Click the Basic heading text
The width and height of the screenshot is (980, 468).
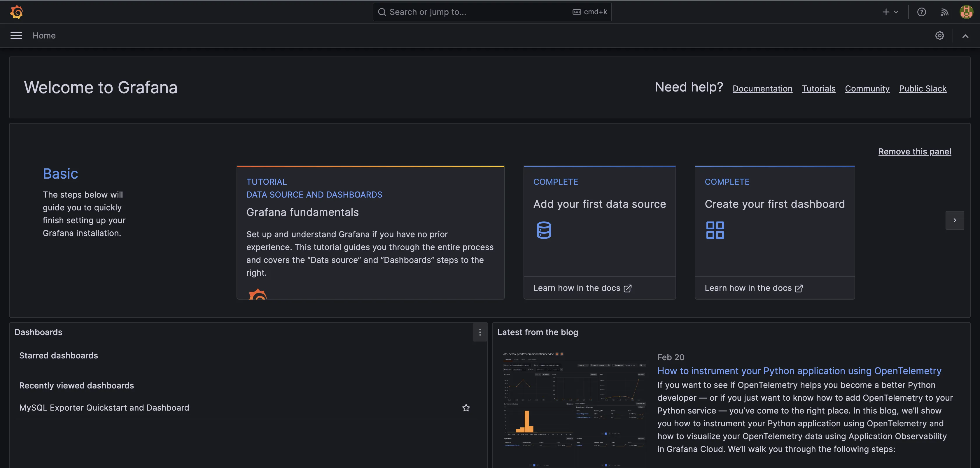[60, 174]
